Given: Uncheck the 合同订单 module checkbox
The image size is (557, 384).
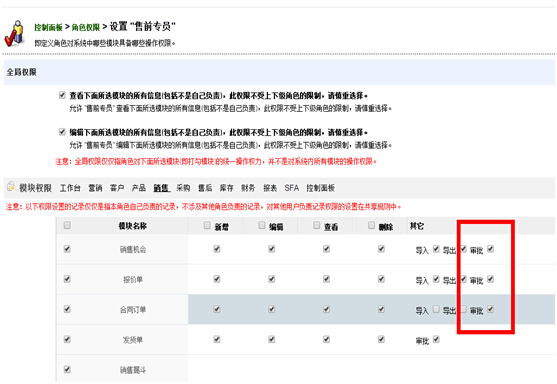Looking at the screenshot, I should click(67, 309).
